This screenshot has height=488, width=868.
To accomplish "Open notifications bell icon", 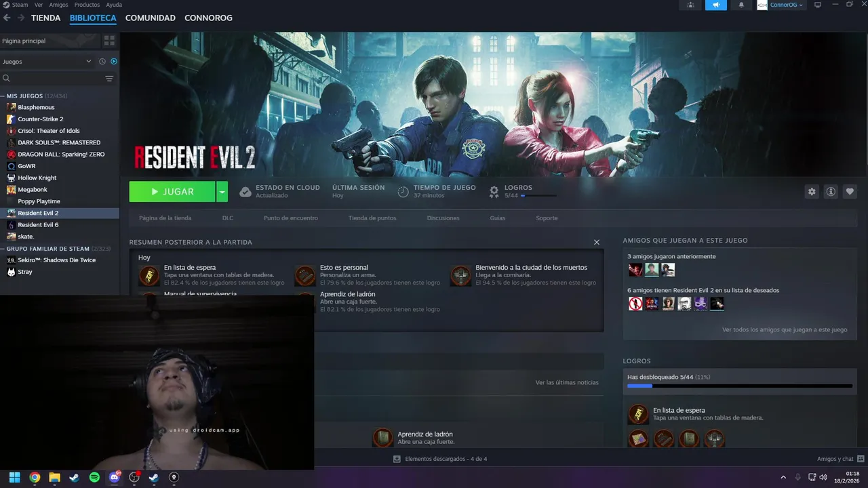I will coord(741,5).
